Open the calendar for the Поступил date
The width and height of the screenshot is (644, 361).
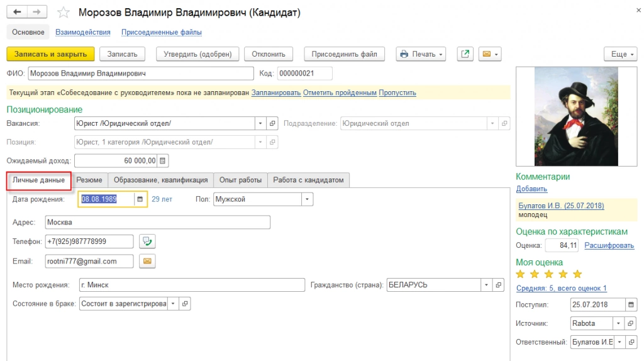631,304
